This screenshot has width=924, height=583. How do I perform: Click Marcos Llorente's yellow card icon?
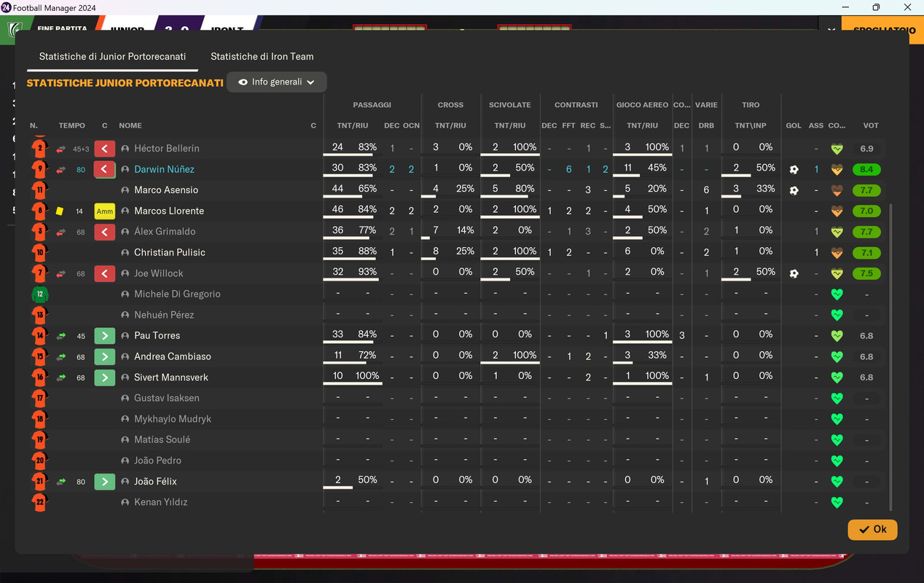60,211
